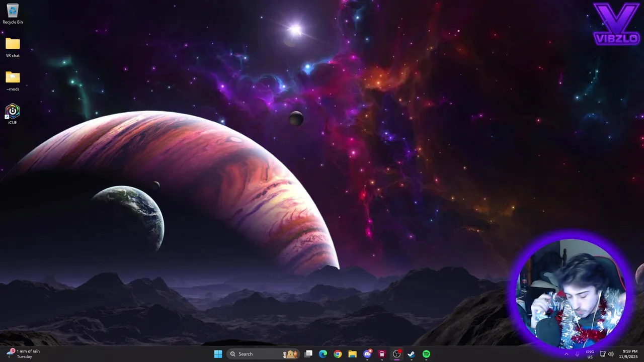Screen dimensions: 644x362
Task: Show hidden system tray icons chevron
Action: click(566, 354)
